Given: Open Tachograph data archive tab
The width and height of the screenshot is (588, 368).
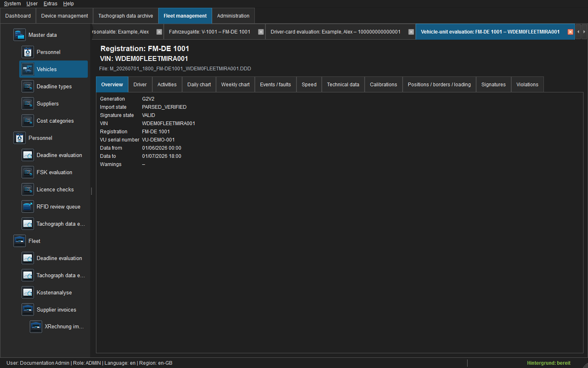Looking at the screenshot, I should click(126, 16).
